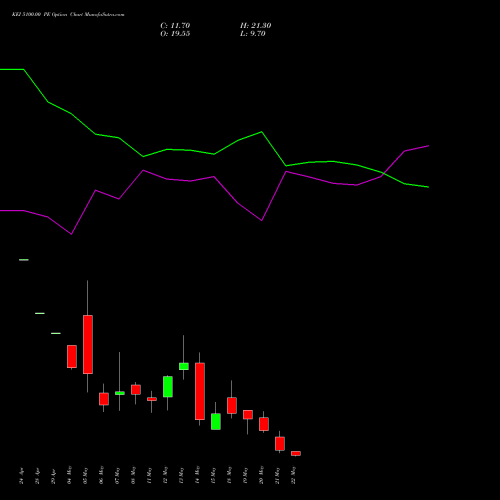Select the red candle above 21 May

(x=280, y=444)
